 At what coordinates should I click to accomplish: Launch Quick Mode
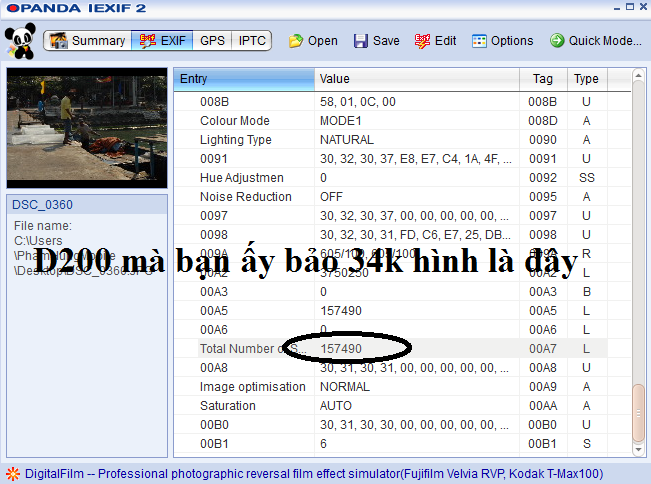(x=596, y=41)
